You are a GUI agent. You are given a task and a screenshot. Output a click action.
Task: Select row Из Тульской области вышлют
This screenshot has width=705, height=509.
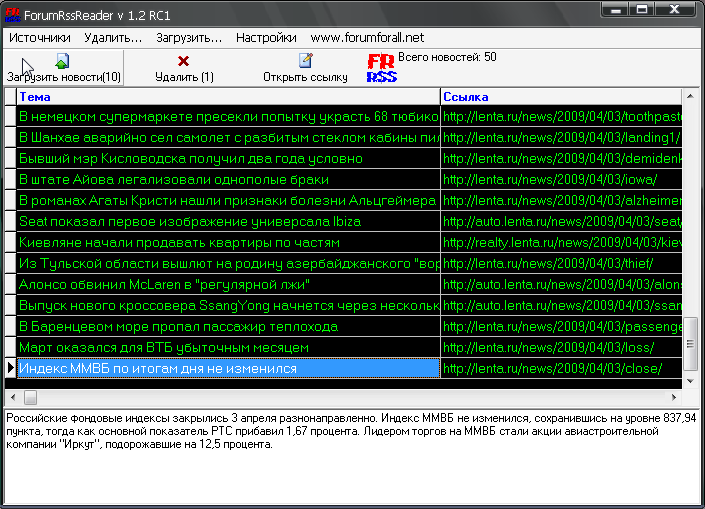point(228,263)
